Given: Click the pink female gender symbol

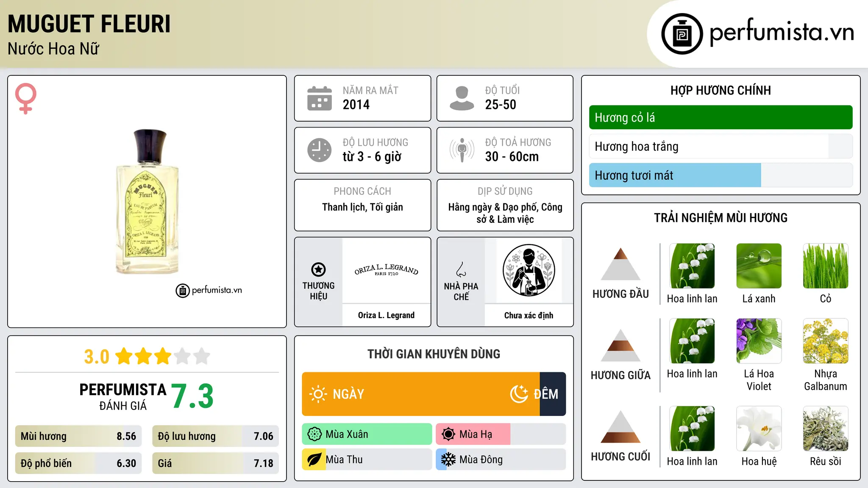Looking at the screenshot, I should pyautogui.click(x=25, y=98).
